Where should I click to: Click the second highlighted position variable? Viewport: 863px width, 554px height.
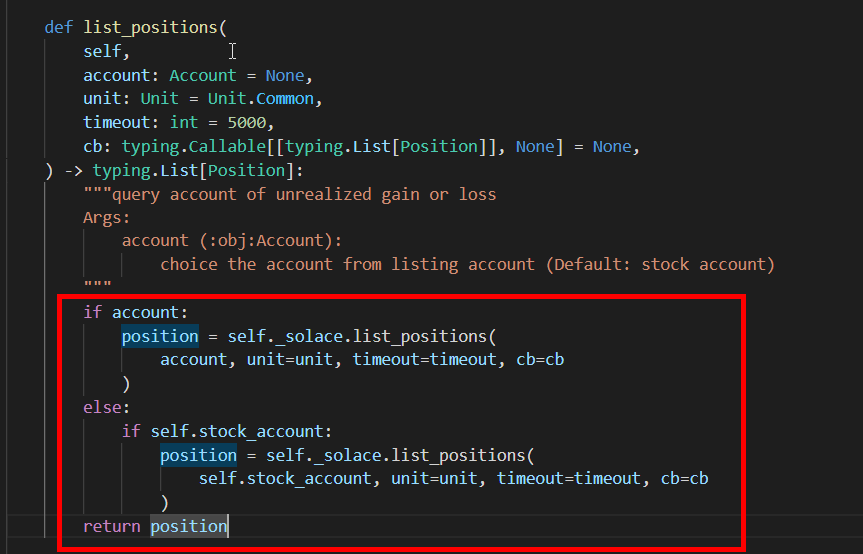point(198,456)
